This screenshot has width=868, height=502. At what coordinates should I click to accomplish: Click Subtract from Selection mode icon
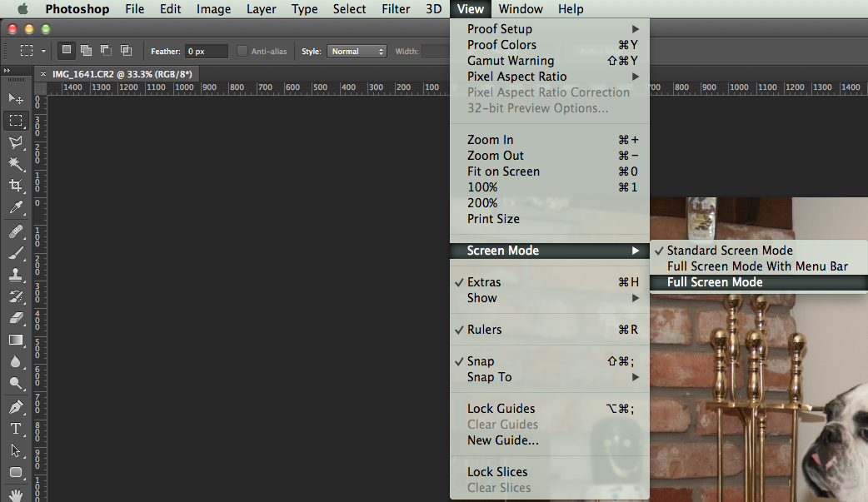pyautogui.click(x=107, y=50)
